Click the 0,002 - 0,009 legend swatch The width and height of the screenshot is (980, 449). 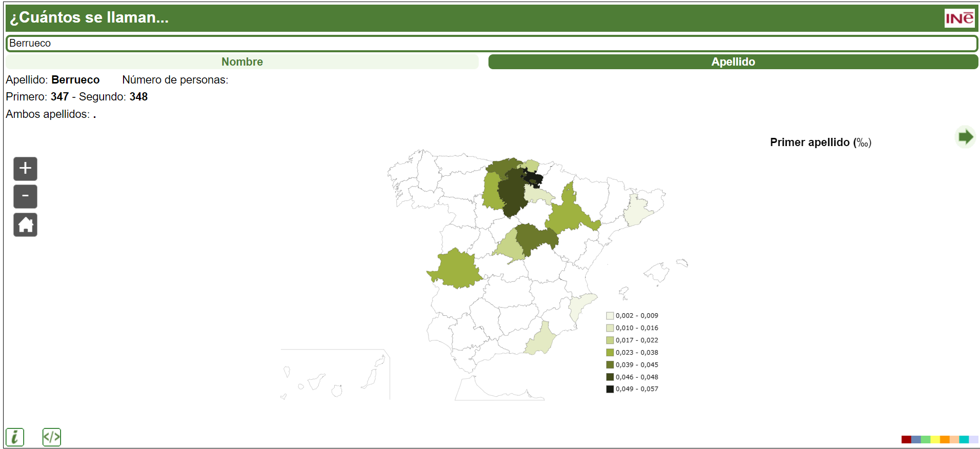(x=610, y=316)
